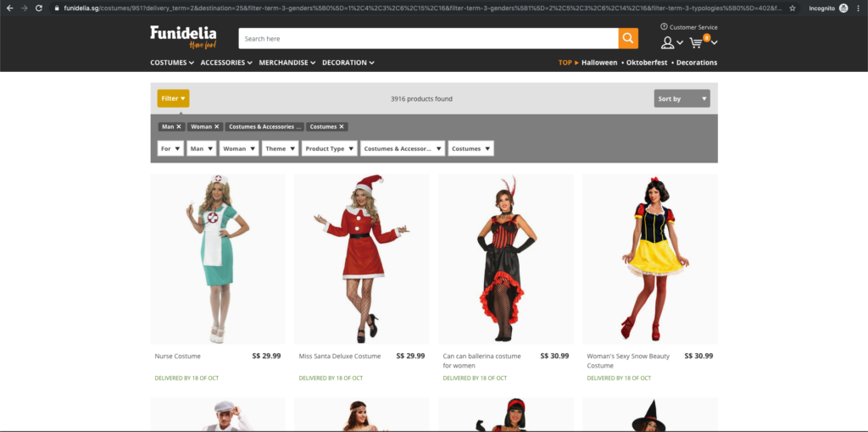Open the flat cap man costume thumbnail
The height and width of the screenshot is (432, 868).
pos(218,415)
